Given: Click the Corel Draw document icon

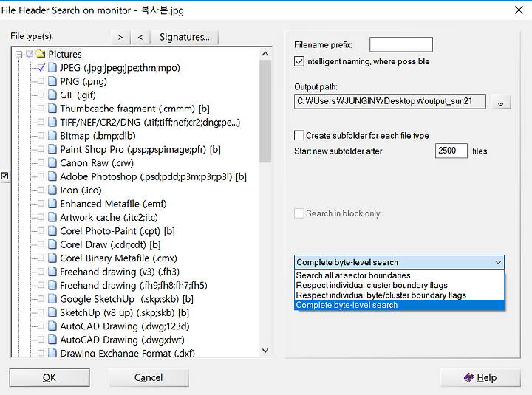Looking at the screenshot, I should point(52,244).
